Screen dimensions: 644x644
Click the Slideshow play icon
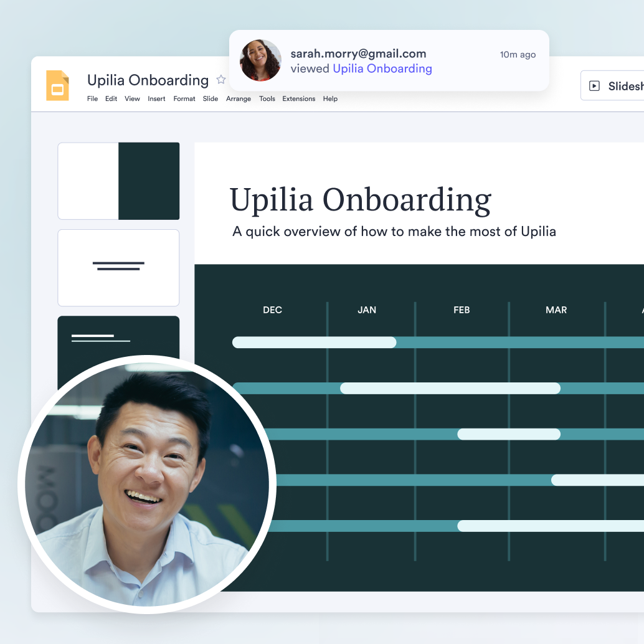(594, 86)
